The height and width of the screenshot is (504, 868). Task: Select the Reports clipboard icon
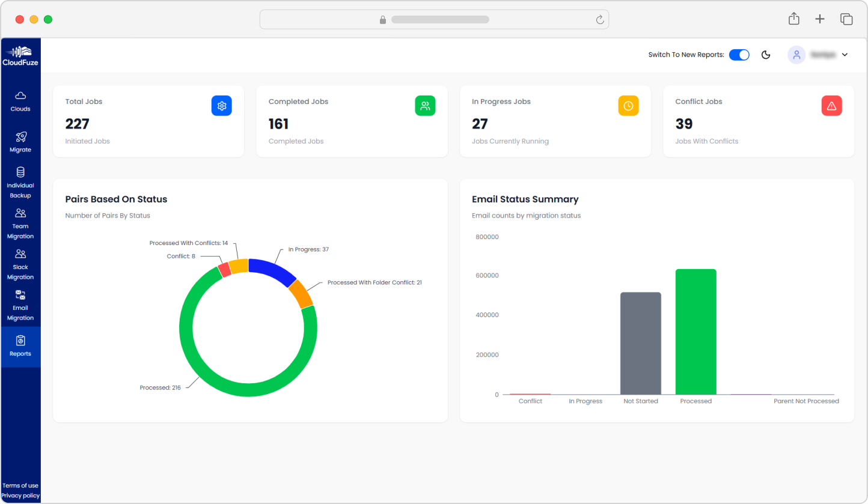(20, 341)
